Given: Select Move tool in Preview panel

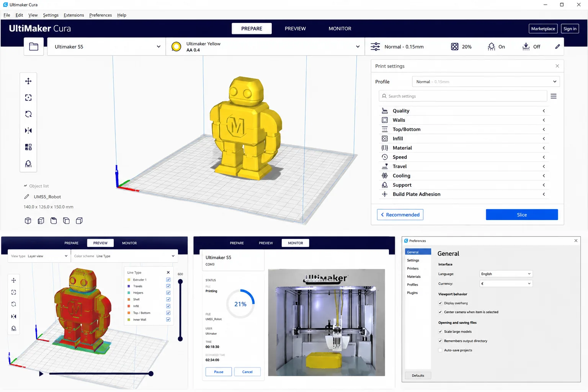Looking at the screenshot, I should (14, 280).
